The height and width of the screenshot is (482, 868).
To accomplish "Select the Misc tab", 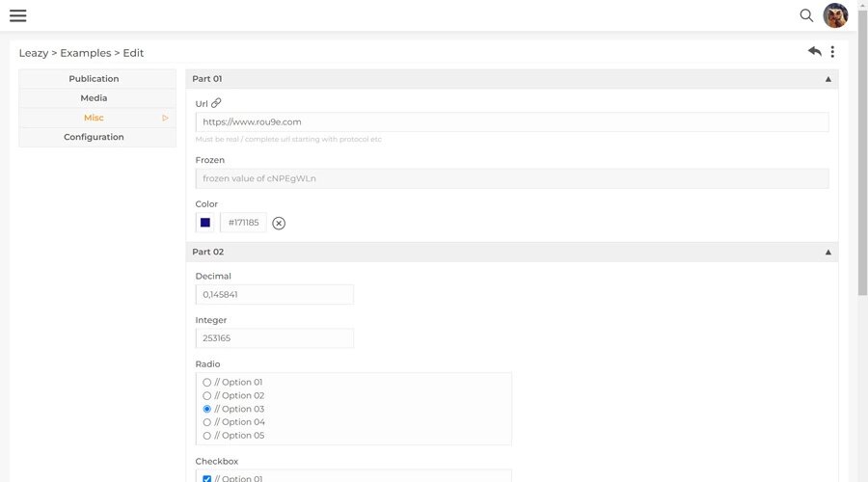I will (x=97, y=118).
